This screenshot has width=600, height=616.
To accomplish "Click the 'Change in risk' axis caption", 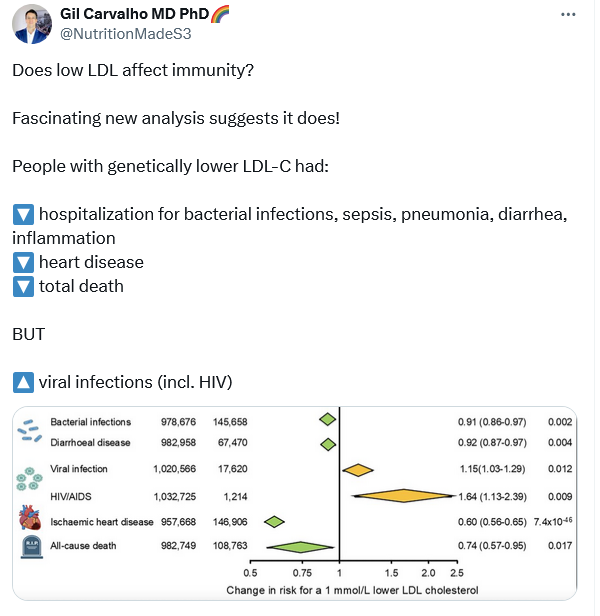I will pos(352,590).
